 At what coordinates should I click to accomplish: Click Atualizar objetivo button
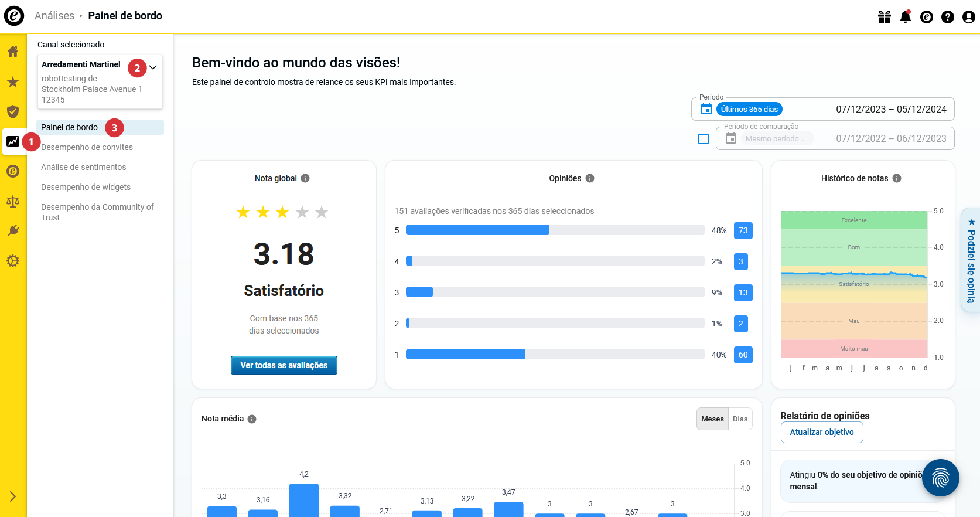pyautogui.click(x=822, y=432)
